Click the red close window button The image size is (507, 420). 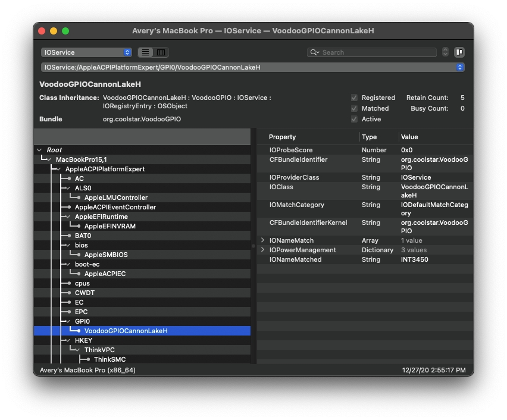tap(42, 31)
